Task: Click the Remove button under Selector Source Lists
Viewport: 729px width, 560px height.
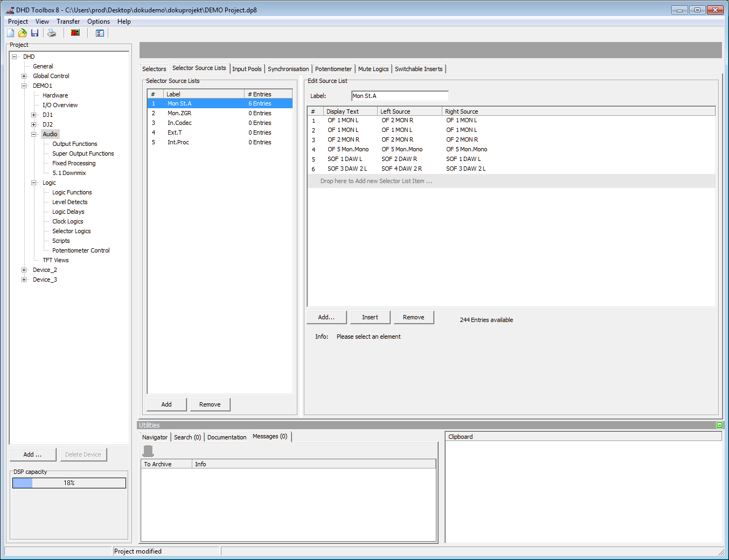Action: pos(210,404)
